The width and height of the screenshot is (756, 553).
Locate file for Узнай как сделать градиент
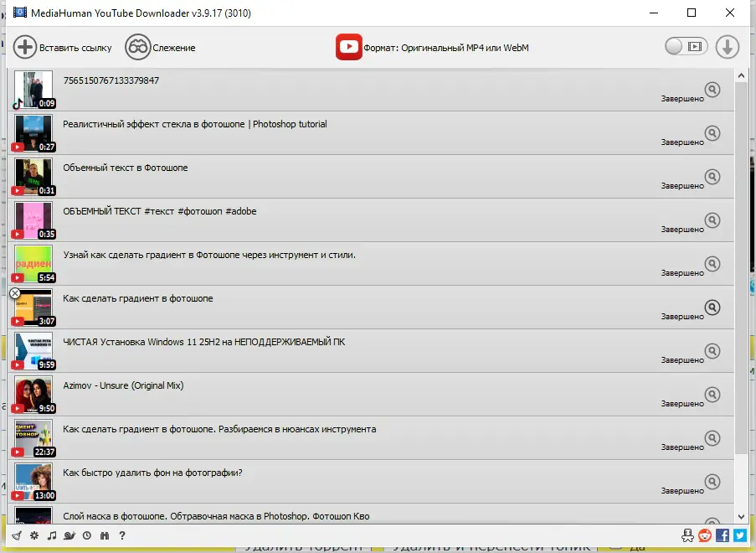pyautogui.click(x=712, y=264)
